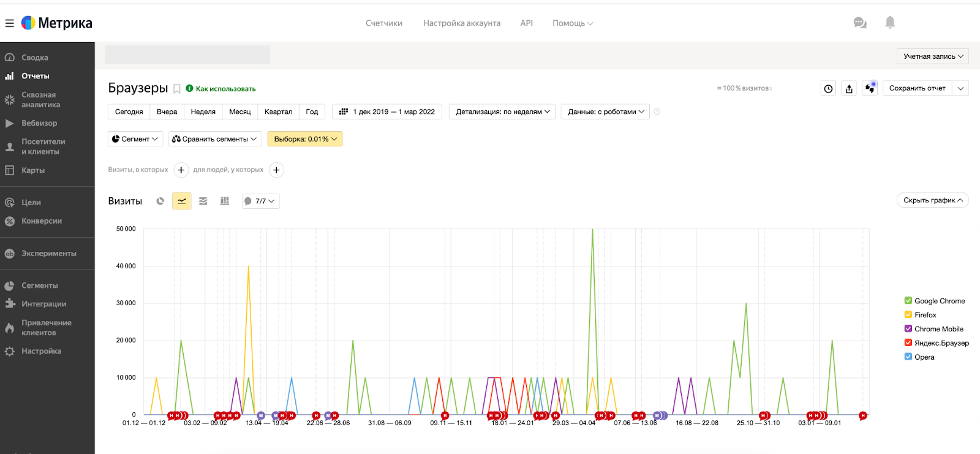
Task: Open Настройка аккаунта link
Action: pyautogui.click(x=462, y=23)
